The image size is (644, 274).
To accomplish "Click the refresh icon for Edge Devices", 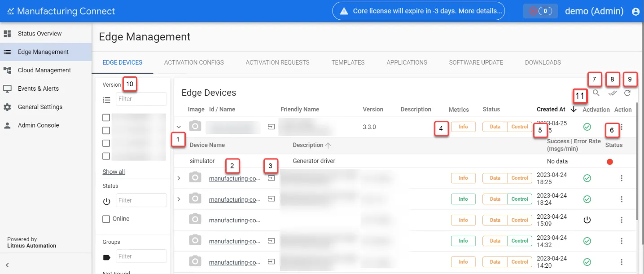I will point(627,93).
